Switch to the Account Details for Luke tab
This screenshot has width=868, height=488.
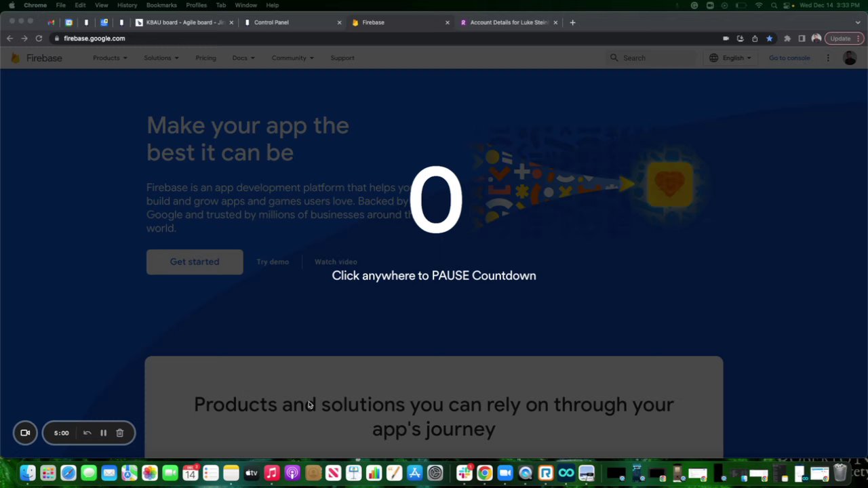(509, 22)
